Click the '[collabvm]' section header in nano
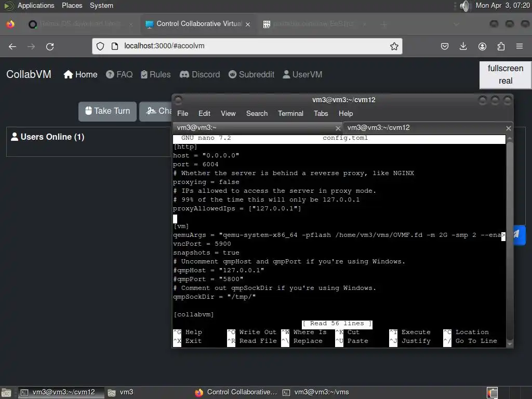The height and width of the screenshot is (399, 532). pyautogui.click(x=194, y=314)
